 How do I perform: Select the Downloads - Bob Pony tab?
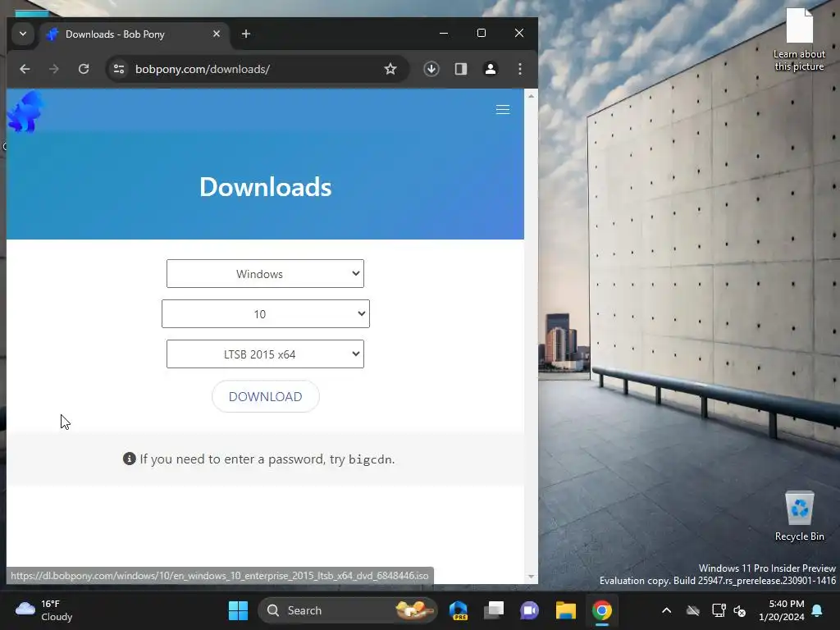134,34
